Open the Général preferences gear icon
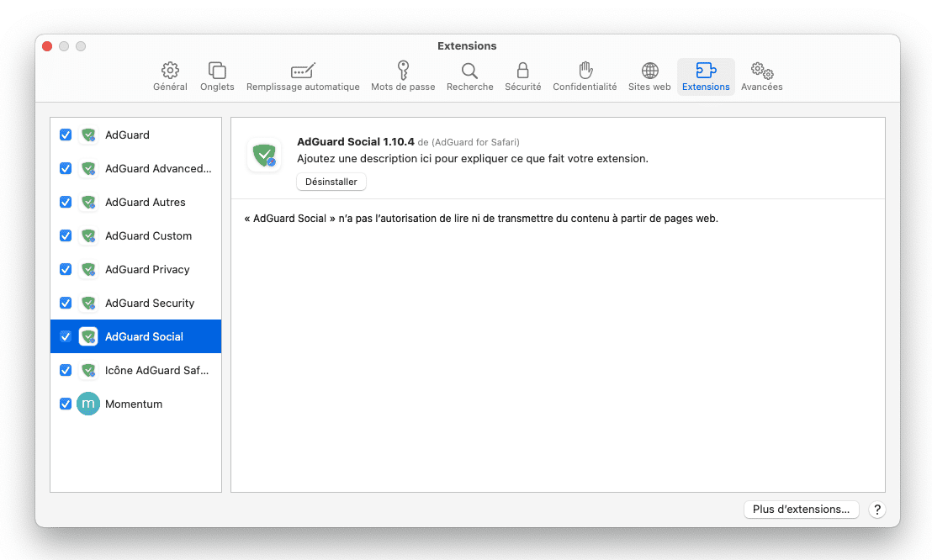This screenshot has width=932, height=560. tap(170, 71)
